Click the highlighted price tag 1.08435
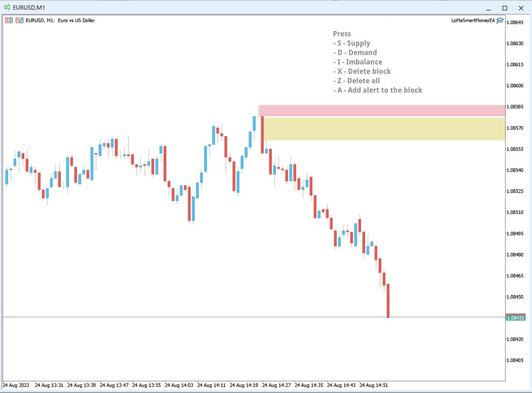 517,317
